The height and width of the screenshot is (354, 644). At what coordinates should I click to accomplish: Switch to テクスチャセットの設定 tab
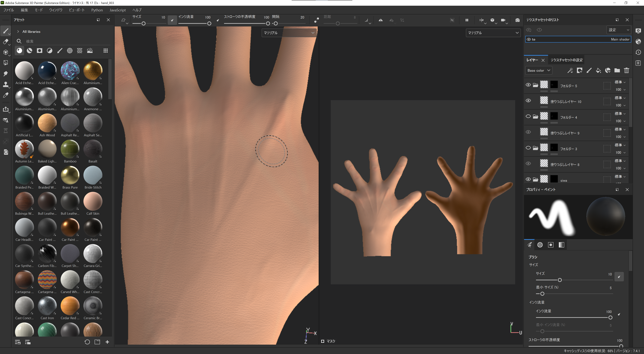[x=567, y=60]
